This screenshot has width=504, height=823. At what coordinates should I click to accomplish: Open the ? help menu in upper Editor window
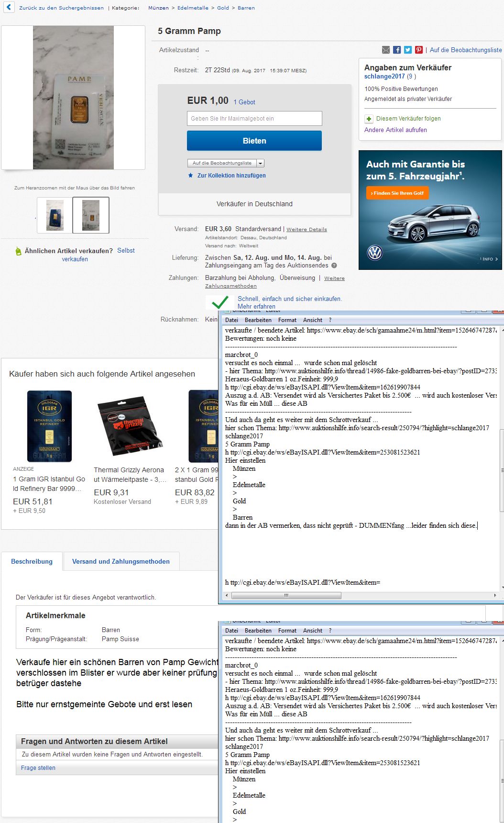(x=330, y=320)
